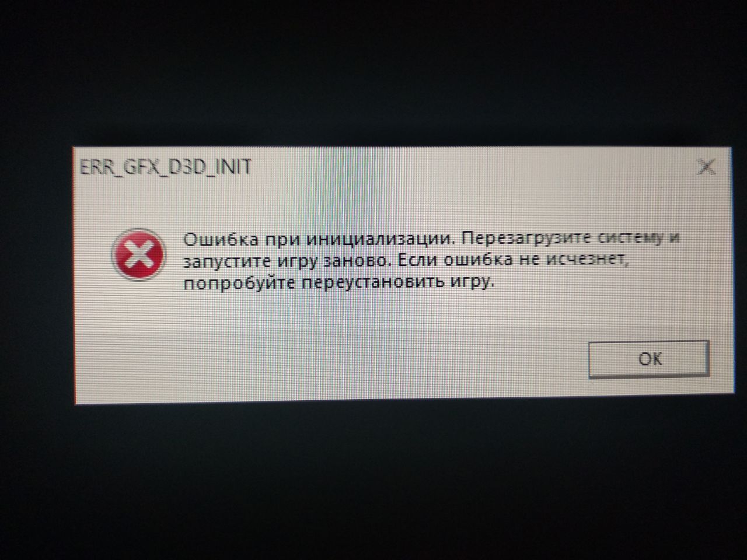Click the blank footer area left of OK
Screen dimensions: 747x560
(327, 359)
